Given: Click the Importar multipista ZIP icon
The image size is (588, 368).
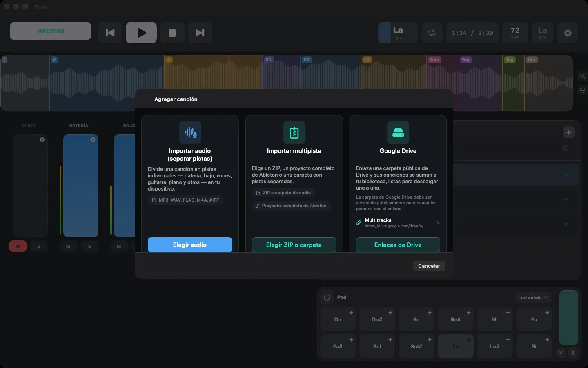Looking at the screenshot, I should point(294,132).
